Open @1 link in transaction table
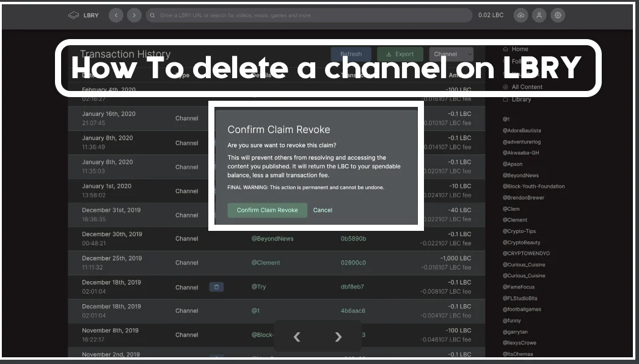Image resolution: width=639 pixels, height=364 pixels. pyautogui.click(x=255, y=311)
